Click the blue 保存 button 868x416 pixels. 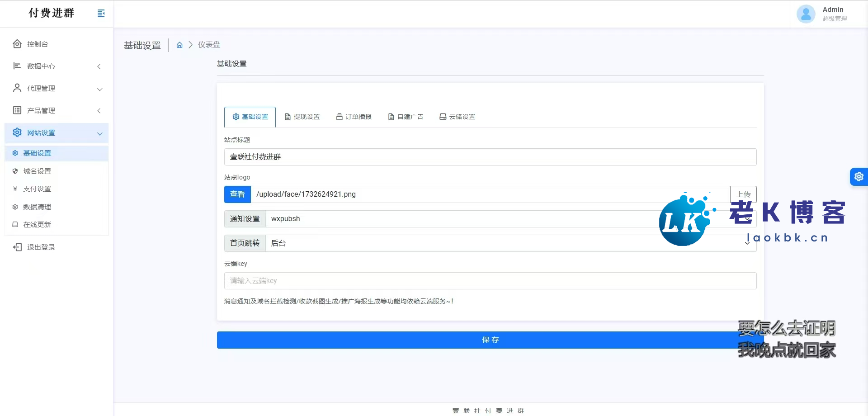(x=490, y=340)
